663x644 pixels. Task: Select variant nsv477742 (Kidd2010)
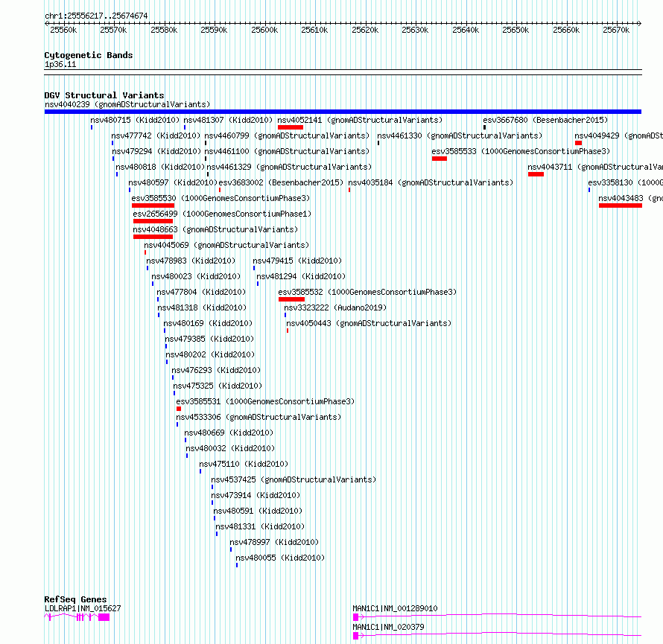tap(156, 136)
